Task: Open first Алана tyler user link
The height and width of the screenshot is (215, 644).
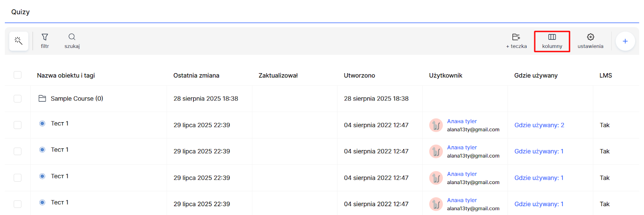Action: coord(462,121)
